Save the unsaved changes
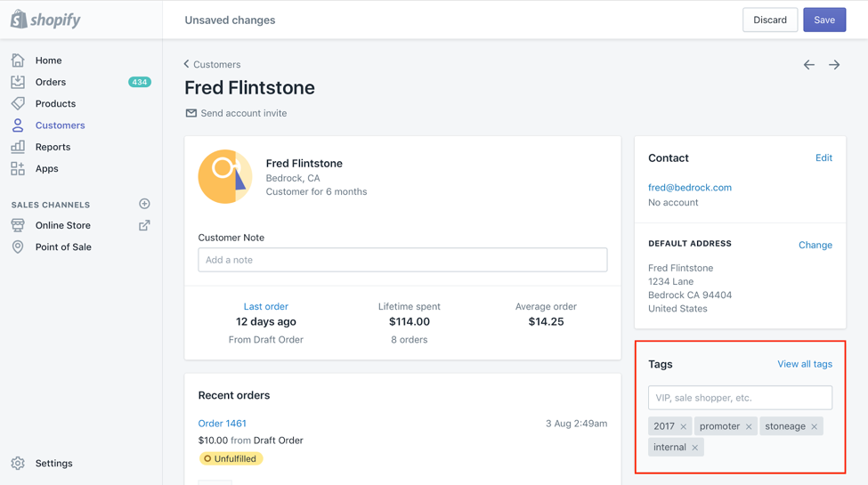868x485 pixels. 824,20
